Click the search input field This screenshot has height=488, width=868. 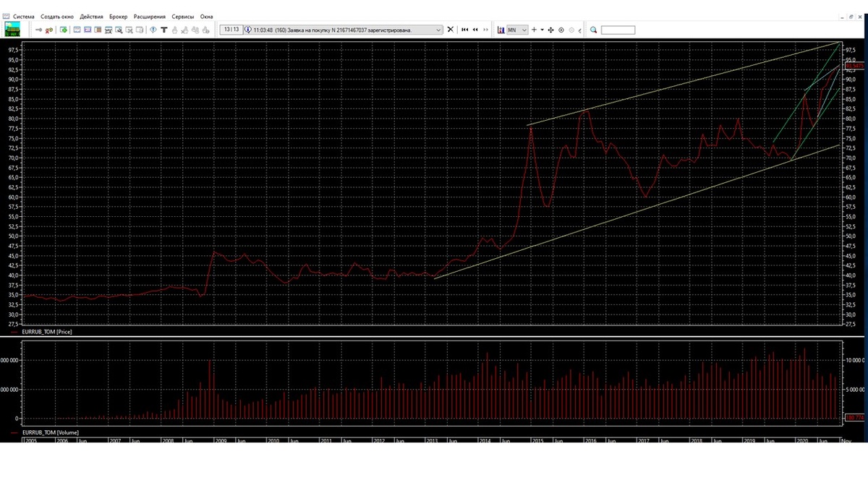(x=618, y=30)
